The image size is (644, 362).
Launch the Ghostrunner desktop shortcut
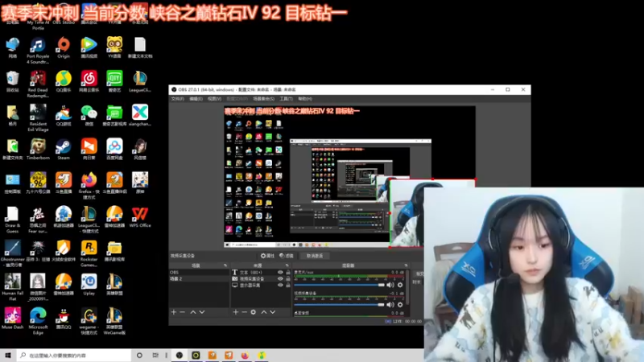click(12, 253)
